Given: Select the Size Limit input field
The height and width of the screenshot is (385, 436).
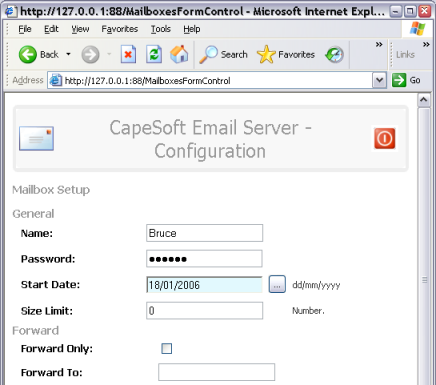Looking at the screenshot, I should coord(205,311).
